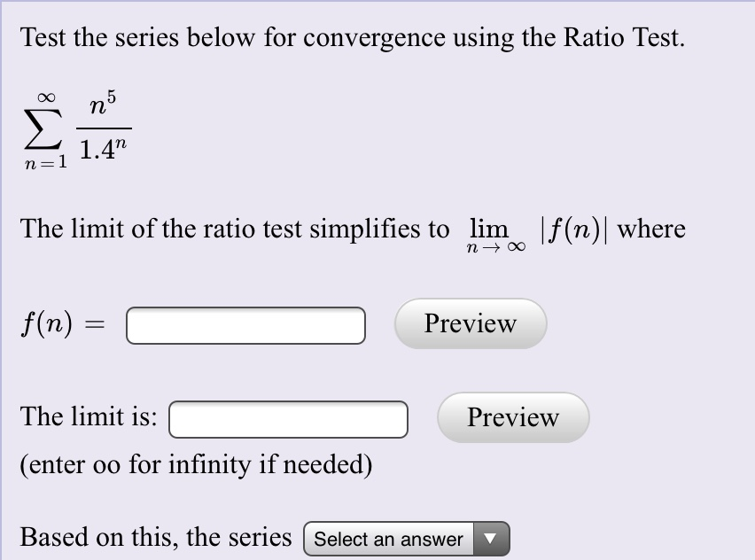
Task: Click the phrase The limit is
Action: point(87,416)
